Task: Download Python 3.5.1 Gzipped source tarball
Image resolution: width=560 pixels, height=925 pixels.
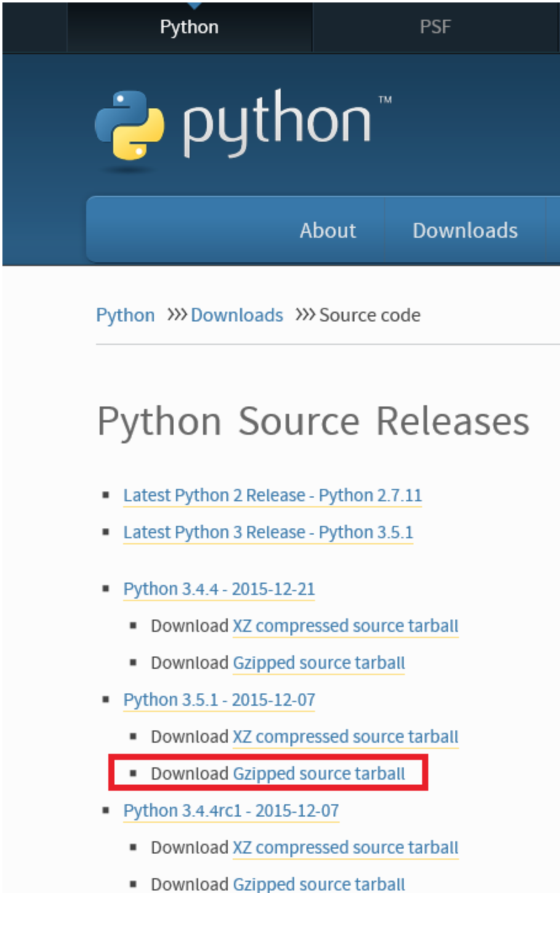Action: 319,774
